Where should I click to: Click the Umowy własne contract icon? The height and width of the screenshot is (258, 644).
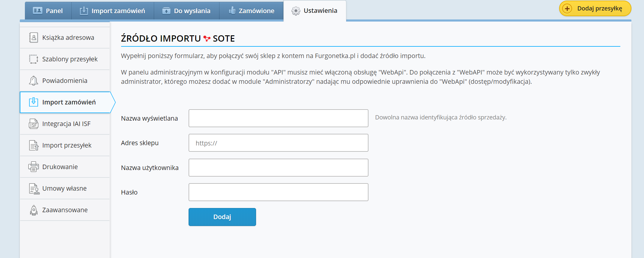[34, 189]
